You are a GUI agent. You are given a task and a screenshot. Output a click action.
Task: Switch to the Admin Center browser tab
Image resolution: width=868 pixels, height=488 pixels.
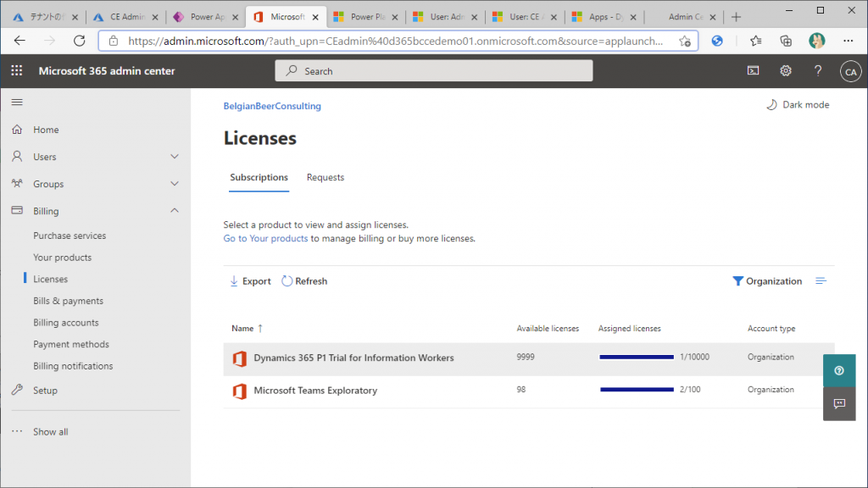click(685, 17)
